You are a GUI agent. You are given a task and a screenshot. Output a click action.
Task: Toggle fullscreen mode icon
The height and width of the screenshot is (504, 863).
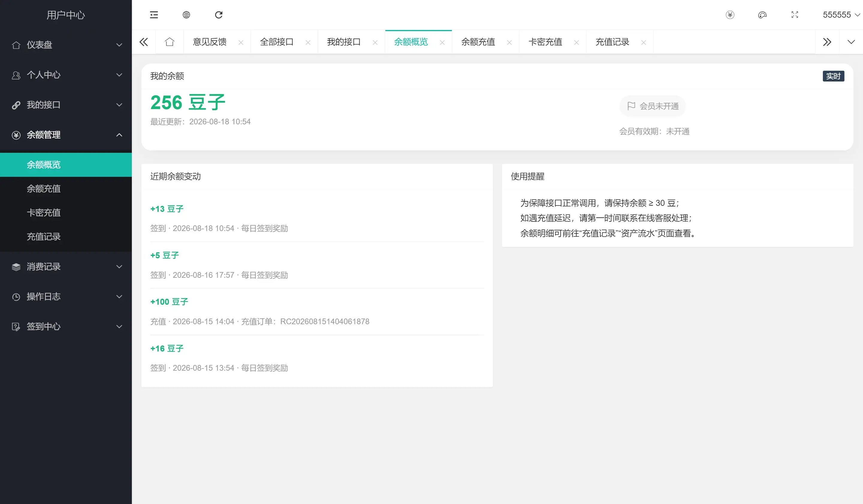click(794, 15)
